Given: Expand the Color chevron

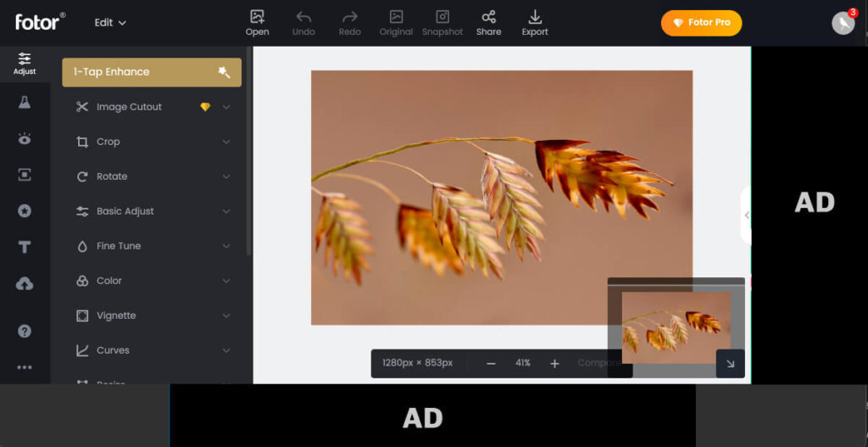Looking at the screenshot, I should coord(226,281).
